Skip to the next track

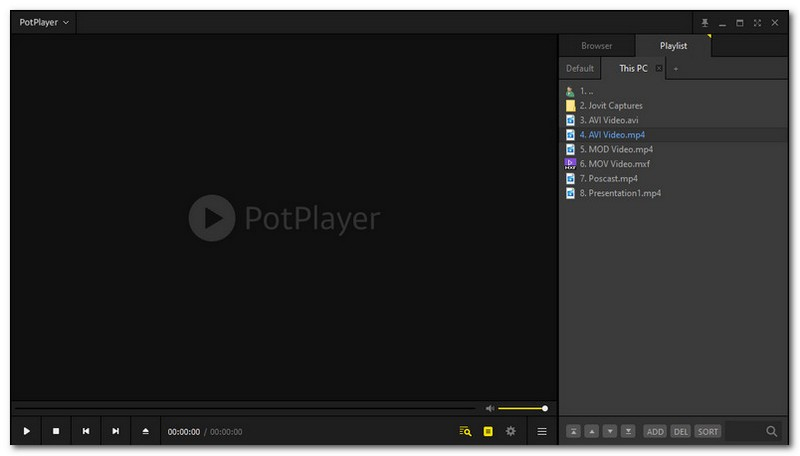[x=116, y=431]
